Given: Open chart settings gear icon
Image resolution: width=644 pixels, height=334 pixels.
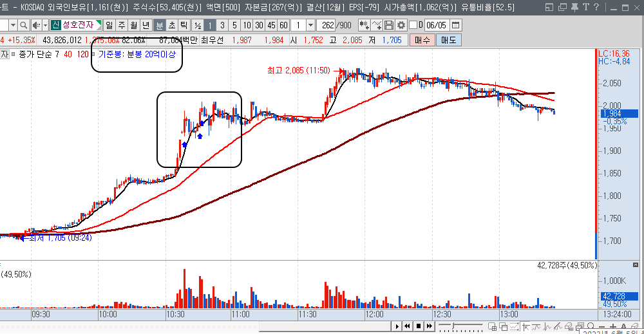Looking at the screenshot, I should click(401, 26).
